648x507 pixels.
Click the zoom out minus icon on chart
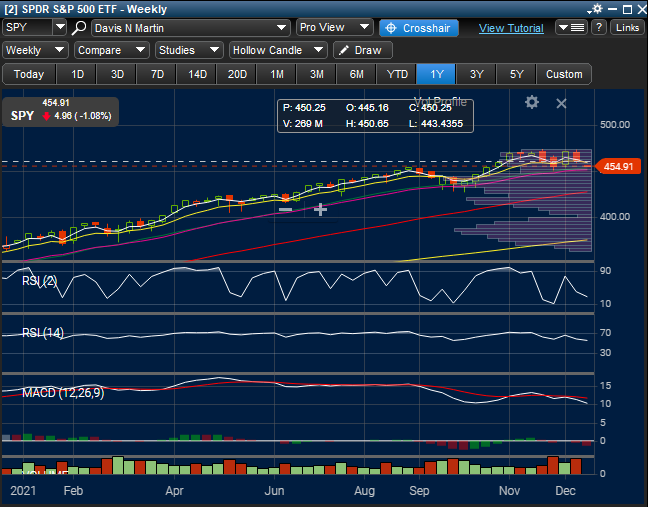(286, 210)
